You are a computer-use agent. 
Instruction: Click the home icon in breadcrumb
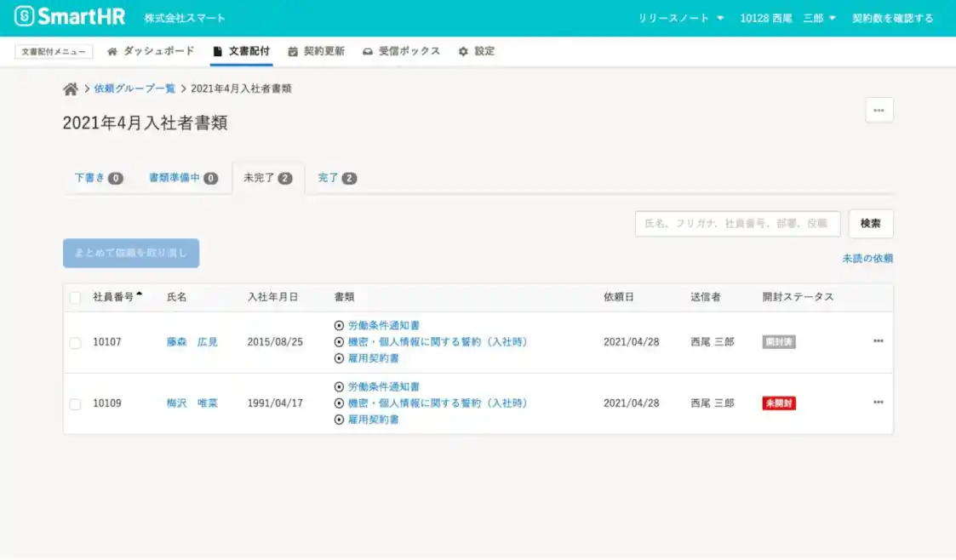tap(71, 89)
